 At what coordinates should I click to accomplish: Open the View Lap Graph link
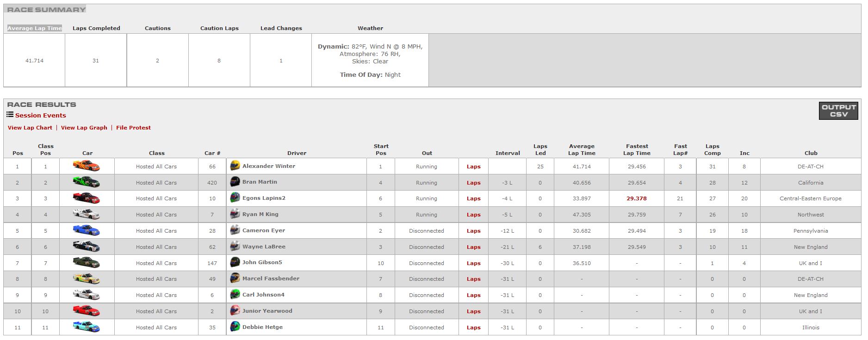coord(84,128)
